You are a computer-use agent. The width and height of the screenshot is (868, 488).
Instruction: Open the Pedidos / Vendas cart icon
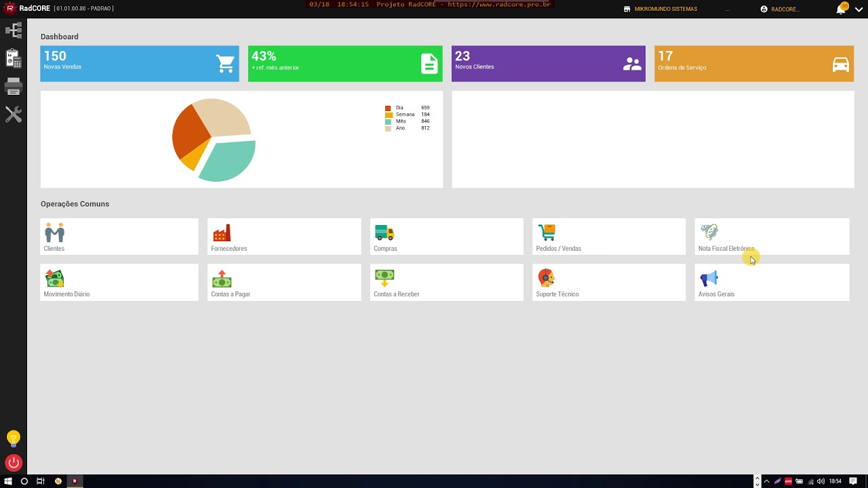tap(547, 232)
